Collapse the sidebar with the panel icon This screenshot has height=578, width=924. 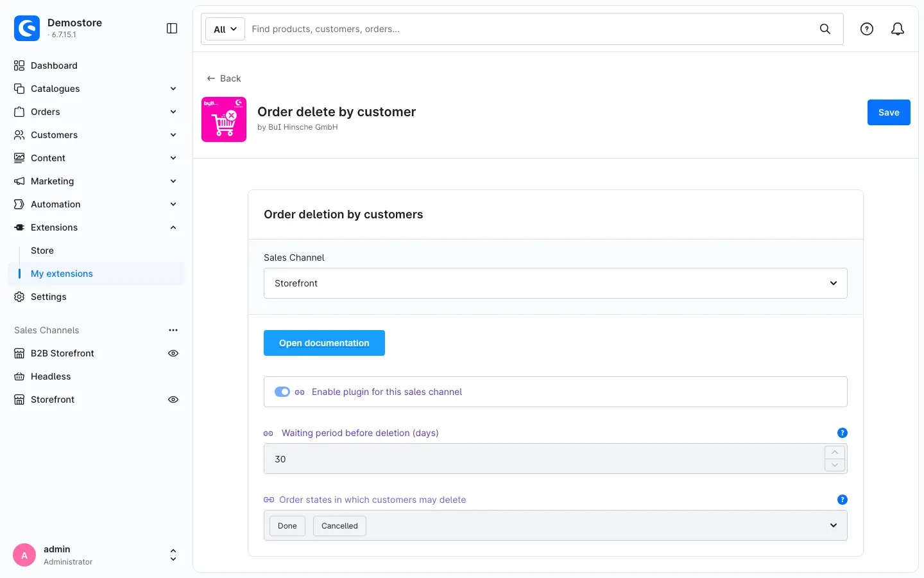click(x=172, y=28)
